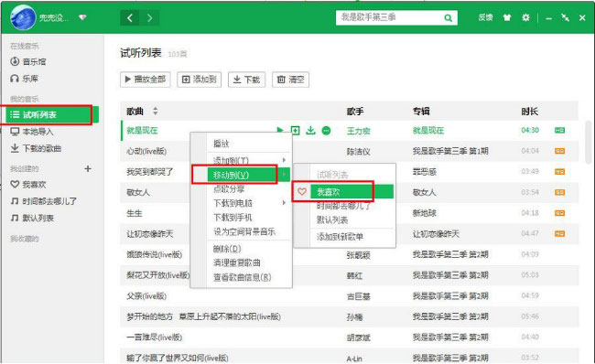Click song title 父亲(live版)
The width and height of the screenshot is (595, 364).
146,296
